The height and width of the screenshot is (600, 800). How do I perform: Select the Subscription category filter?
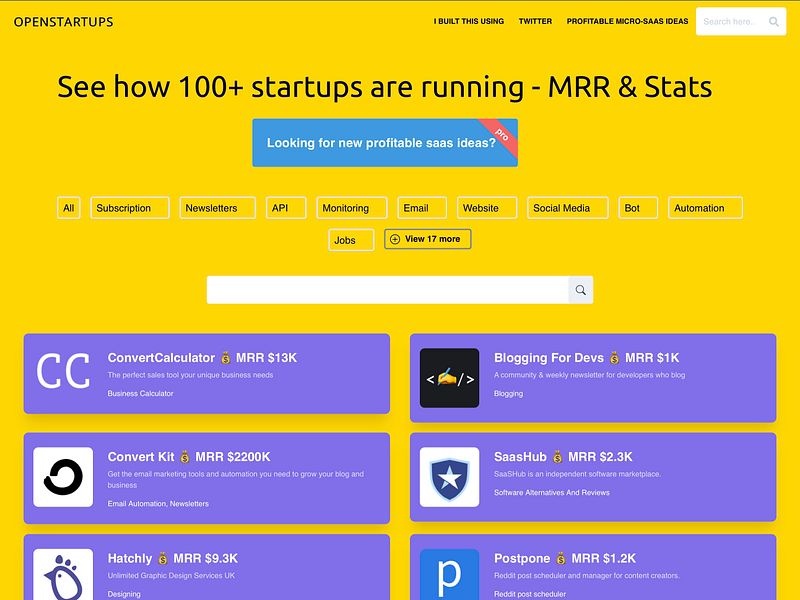tap(130, 208)
